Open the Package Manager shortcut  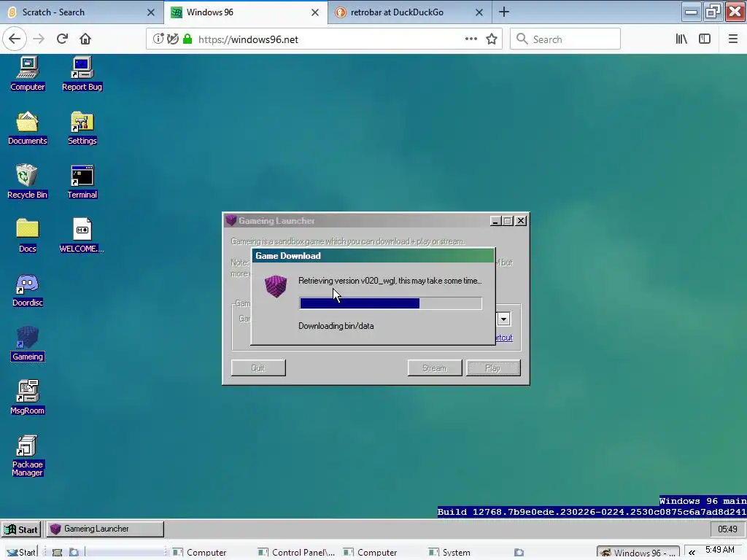point(27,455)
